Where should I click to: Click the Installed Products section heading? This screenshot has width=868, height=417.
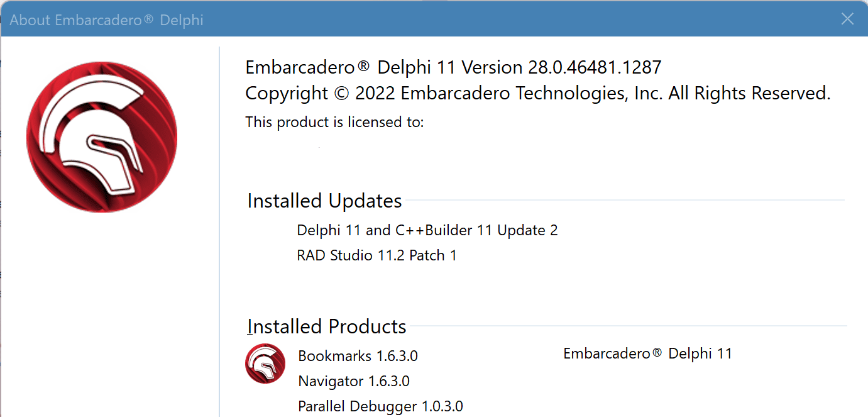[x=327, y=326]
